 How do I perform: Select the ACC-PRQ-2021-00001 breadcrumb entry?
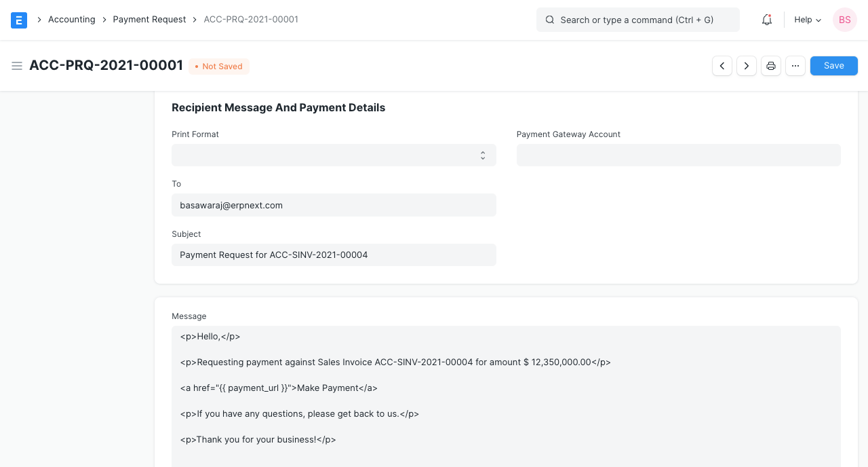(250, 19)
